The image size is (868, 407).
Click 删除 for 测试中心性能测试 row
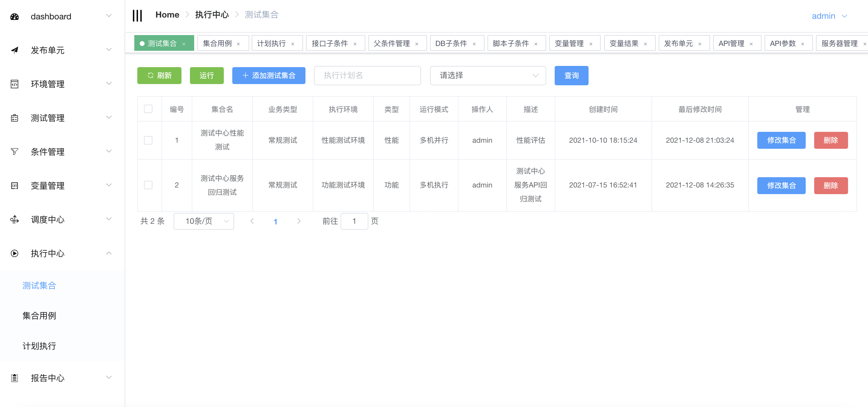[x=831, y=141]
